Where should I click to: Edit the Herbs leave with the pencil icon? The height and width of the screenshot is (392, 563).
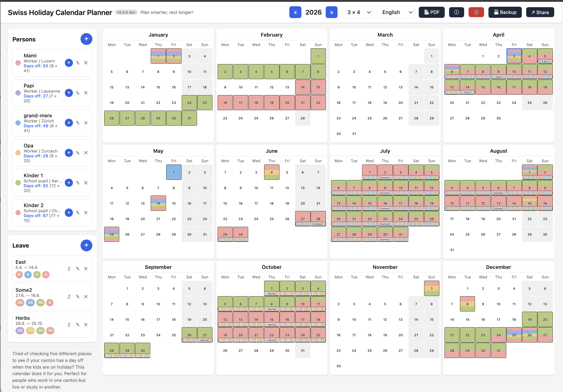point(78,325)
